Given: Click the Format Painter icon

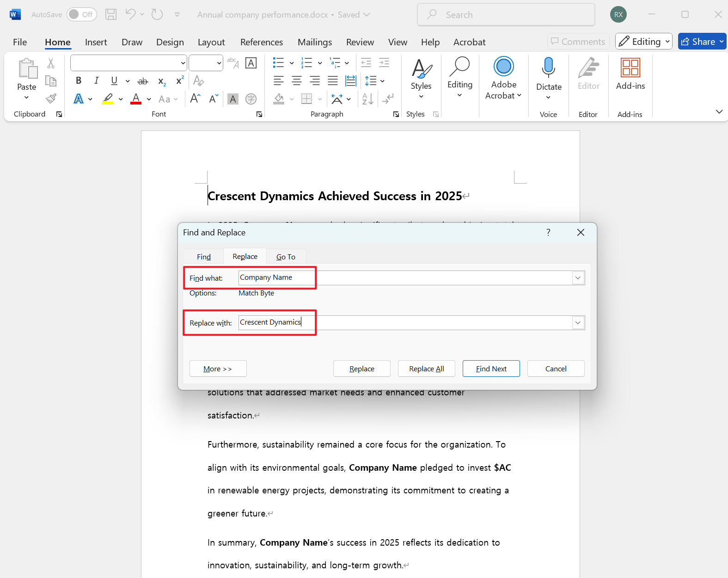Looking at the screenshot, I should click(x=51, y=98).
